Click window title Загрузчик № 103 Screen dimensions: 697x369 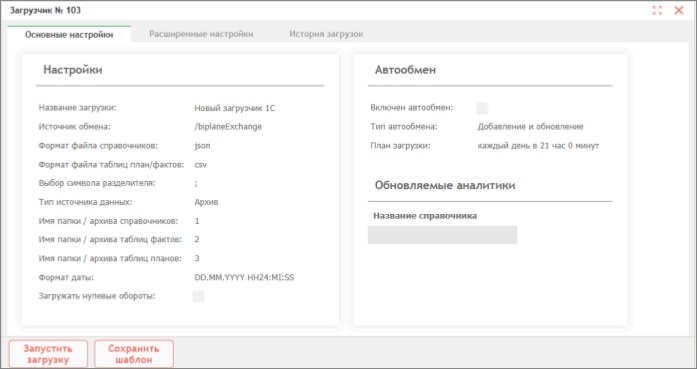click(x=45, y=10)
